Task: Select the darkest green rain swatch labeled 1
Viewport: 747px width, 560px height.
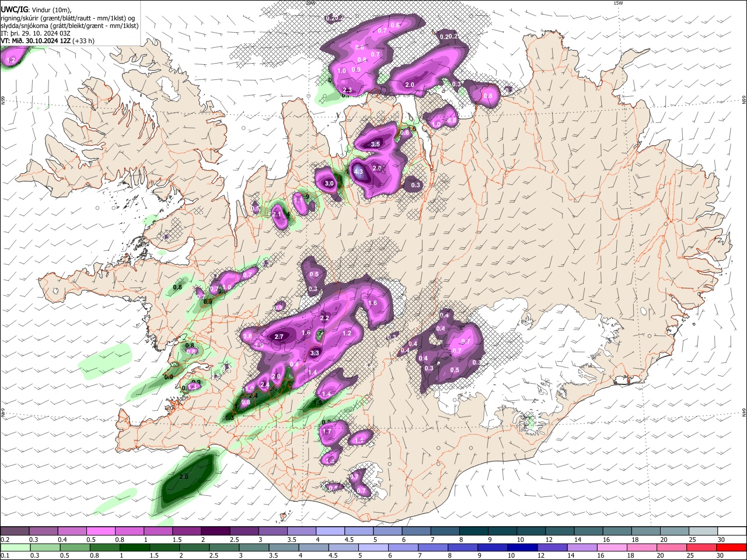Action: pos(134,547)
